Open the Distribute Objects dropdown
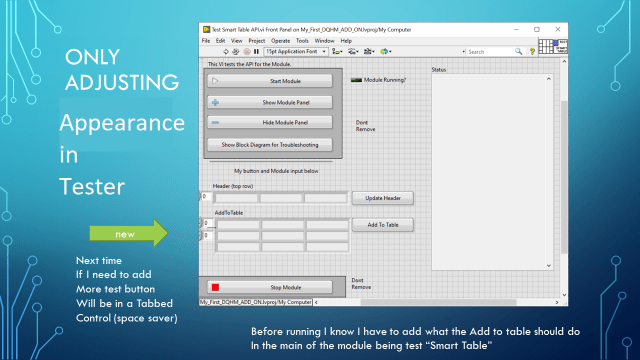Viewport: 640px width, 360px height. click(353, 51)
